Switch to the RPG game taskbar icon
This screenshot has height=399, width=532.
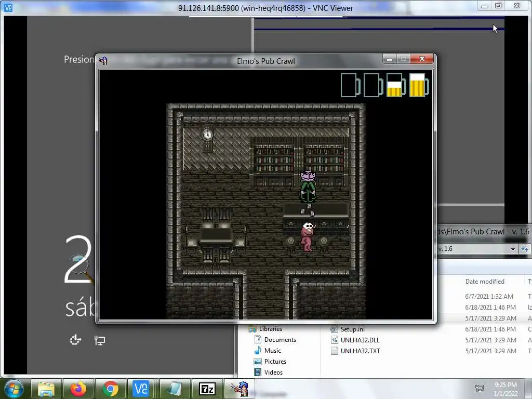[239, 389]
